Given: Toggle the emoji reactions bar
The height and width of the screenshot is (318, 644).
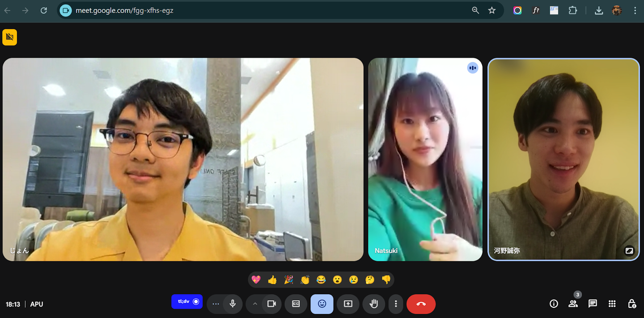Looking at the screenshot, I should (x=322, y=304).
